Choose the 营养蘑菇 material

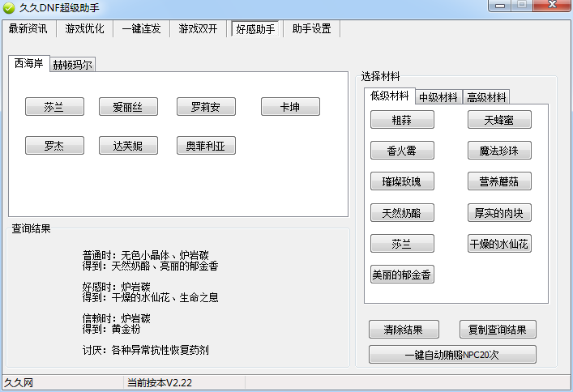[x=499, y=181]
